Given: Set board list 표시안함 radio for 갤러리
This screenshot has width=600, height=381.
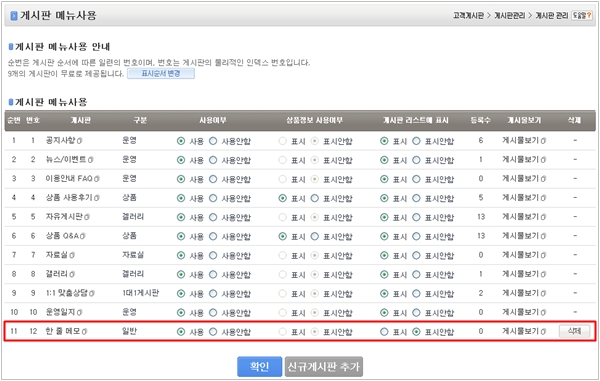Looking at the screenshot, I should (416, 274).
